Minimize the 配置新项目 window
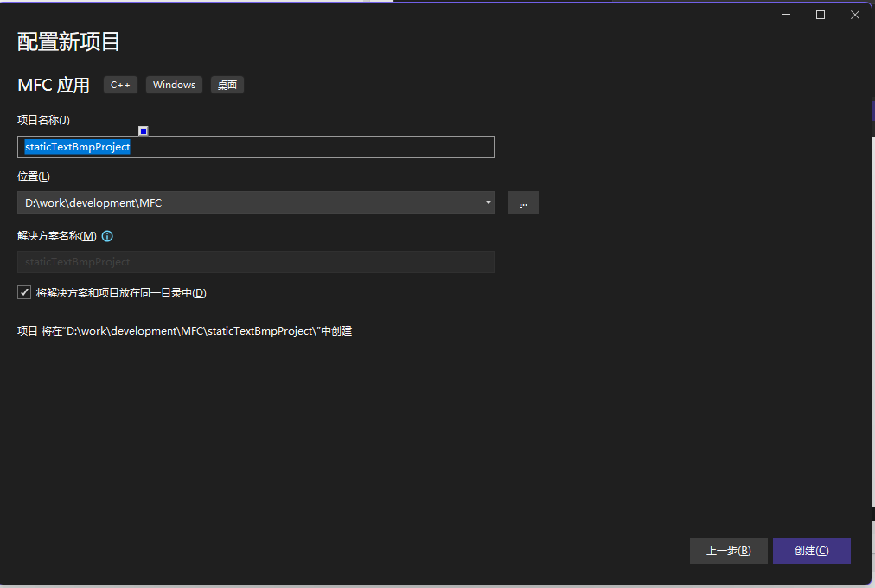The image size is (875, 588). click(x=786, y=15)
